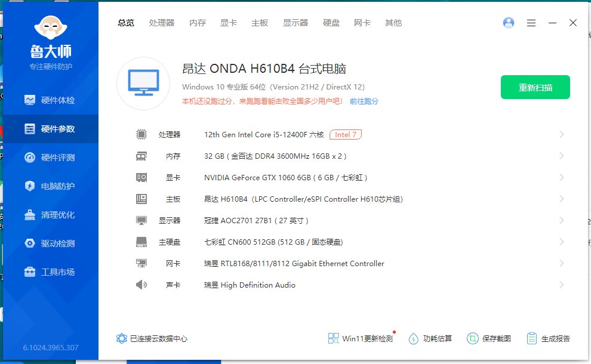Click 瑞昱 High Definition Audio text
The height and width of the screenshot is (364, 591).
(x=250, y=285)
